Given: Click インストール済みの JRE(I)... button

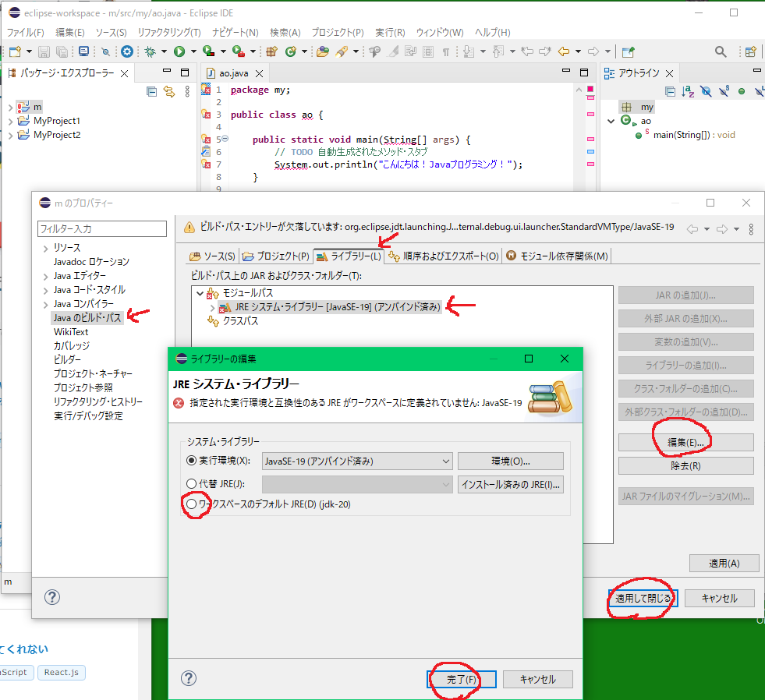Looking at the screenshot, I should click(x=510, y=484).
